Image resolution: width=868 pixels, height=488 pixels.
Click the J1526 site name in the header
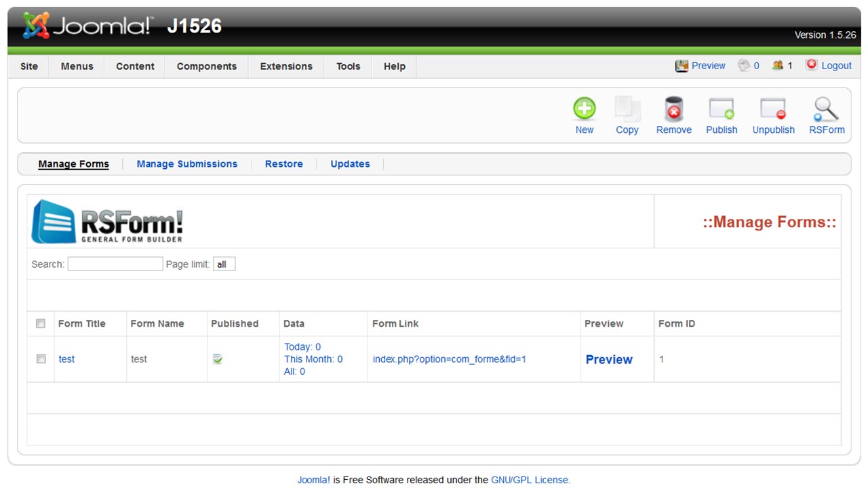pos(195,26)
